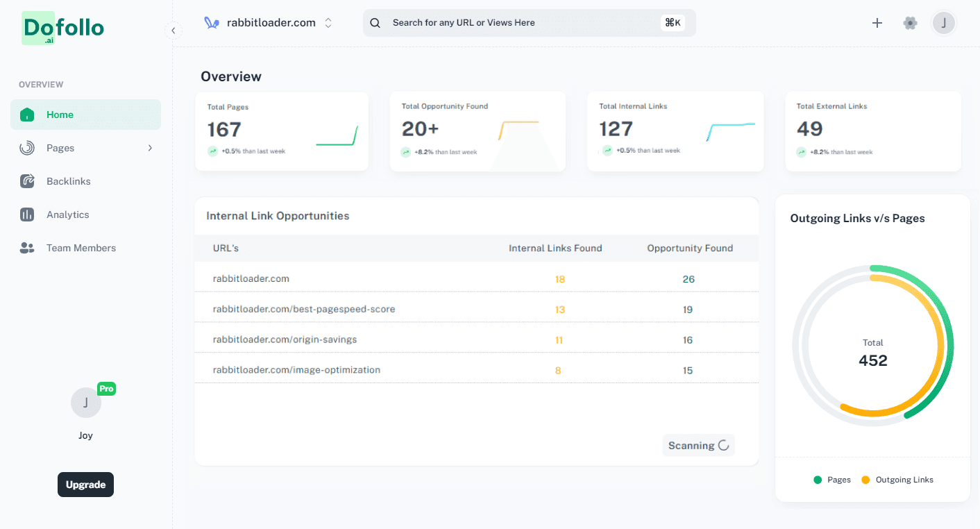
Task: Click internal links count 11
Action: [559, 340]
